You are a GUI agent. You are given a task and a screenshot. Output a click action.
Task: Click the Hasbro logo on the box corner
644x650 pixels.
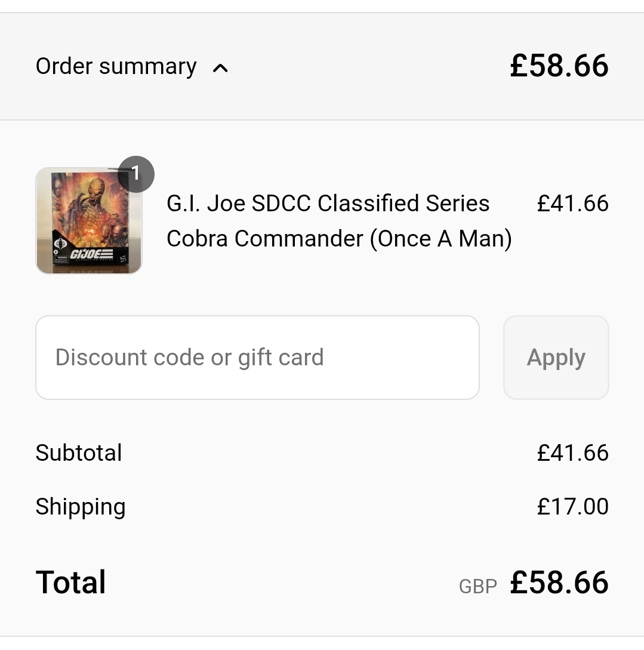click(x=124, y=259)
